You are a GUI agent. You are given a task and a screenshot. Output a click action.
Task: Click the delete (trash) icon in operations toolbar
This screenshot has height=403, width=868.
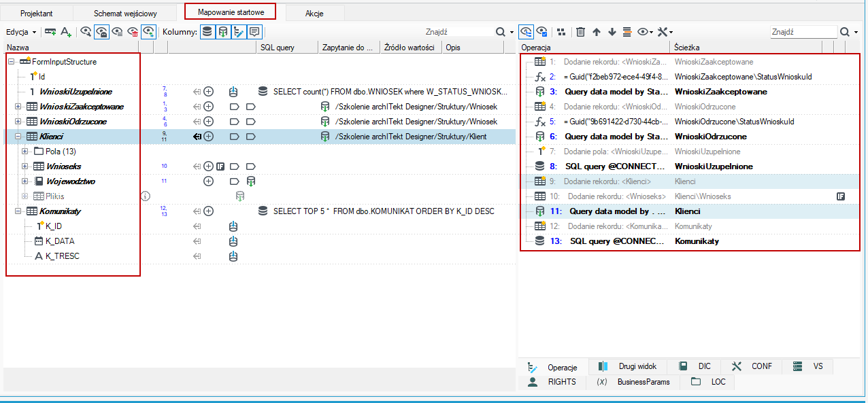[580, 32]
